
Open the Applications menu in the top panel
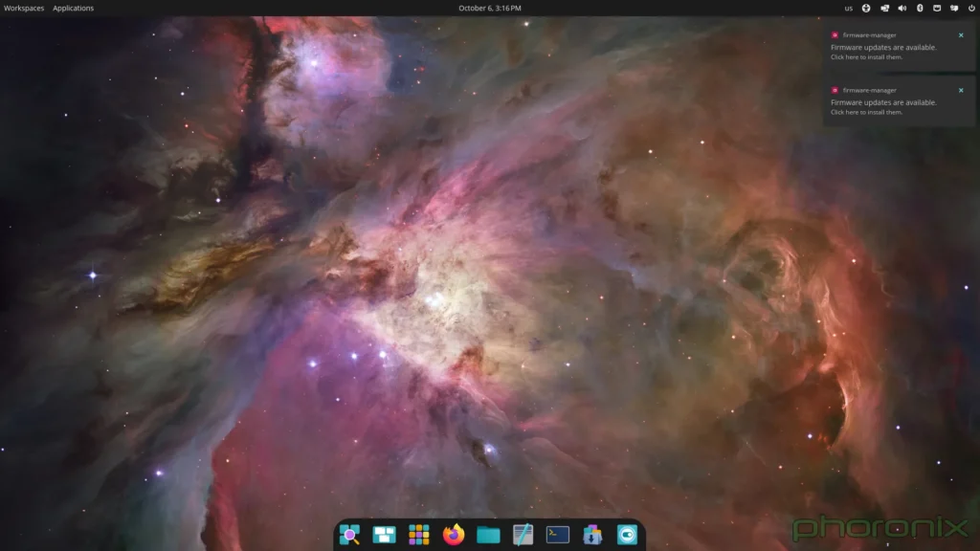pos(73,8)
